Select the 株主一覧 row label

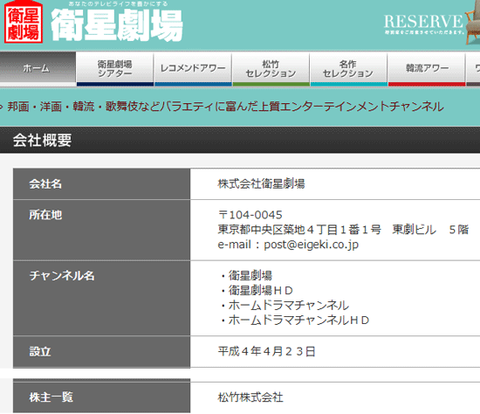pos(51,397)
